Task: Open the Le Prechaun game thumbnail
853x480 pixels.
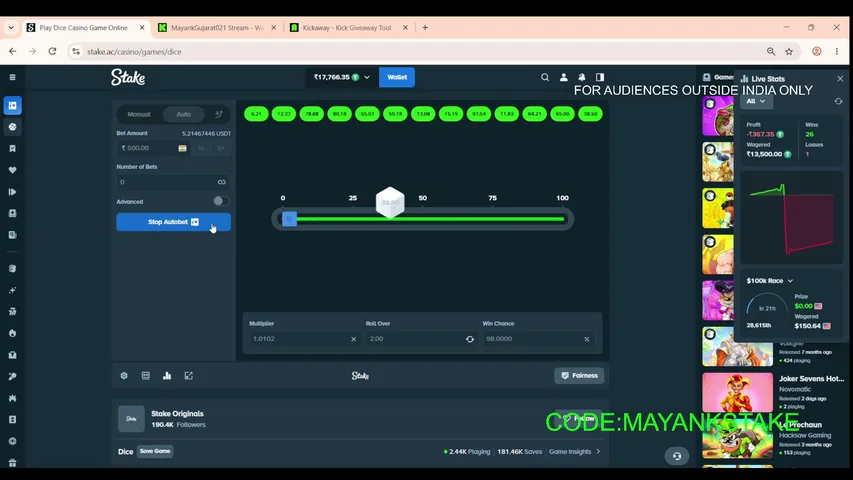Action: pos(738,439)
